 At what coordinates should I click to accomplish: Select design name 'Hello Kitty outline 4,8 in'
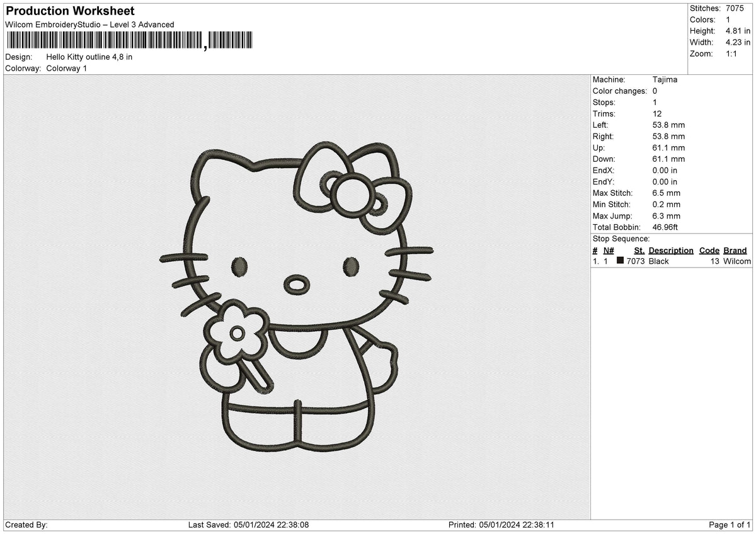coord(89,57)
